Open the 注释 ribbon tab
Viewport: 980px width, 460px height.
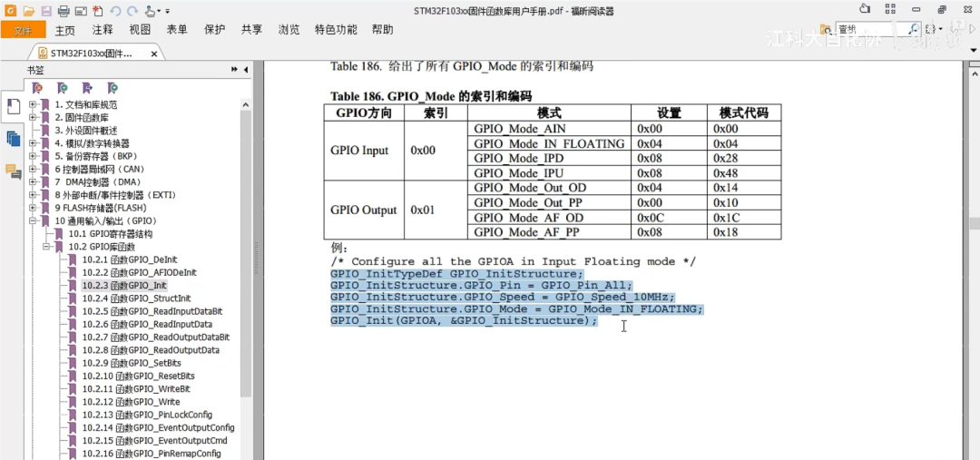[x=103, y=30]
